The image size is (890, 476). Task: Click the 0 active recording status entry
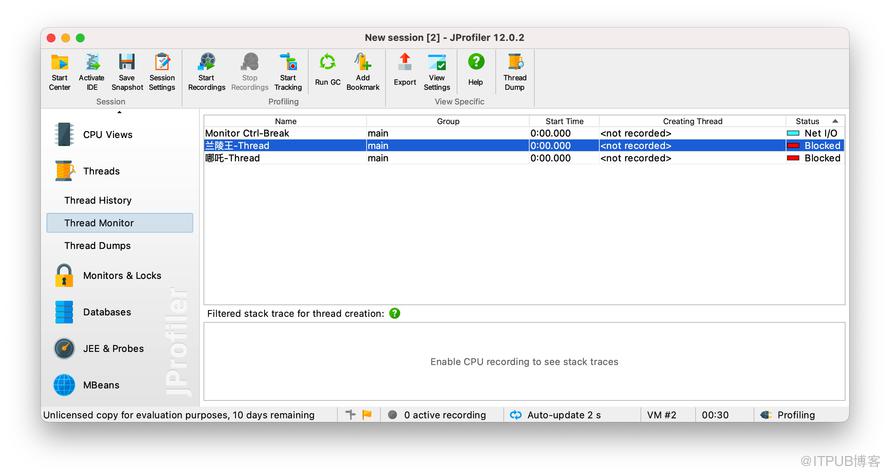pyautogui.click(x=437, y=415)
